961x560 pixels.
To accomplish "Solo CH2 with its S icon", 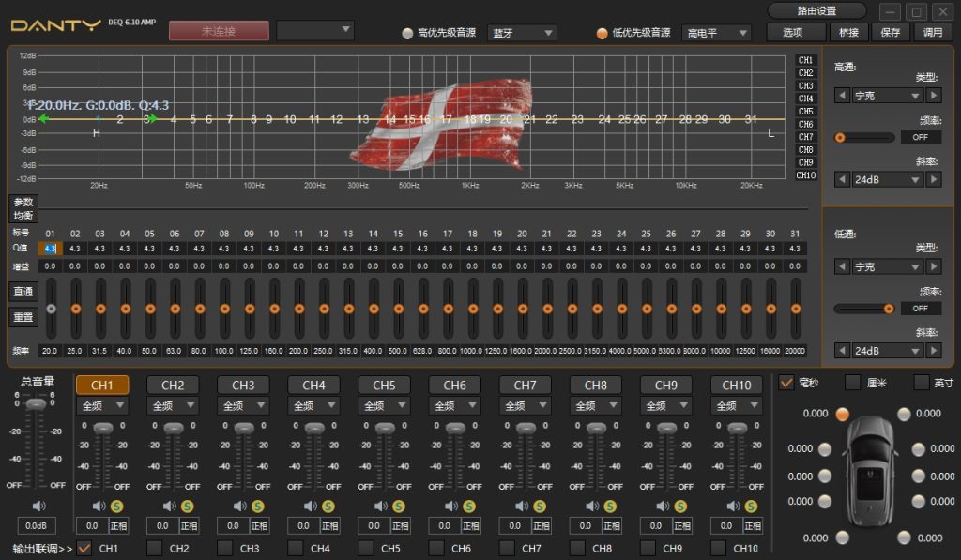I will coord(187,507).
